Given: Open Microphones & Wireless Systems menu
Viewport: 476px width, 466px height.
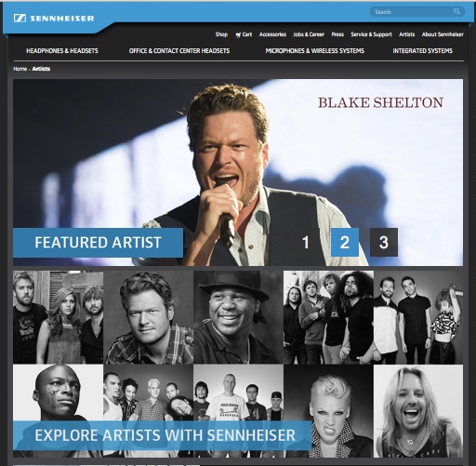Looking at the screenshot, I should (x=315, y=51).
